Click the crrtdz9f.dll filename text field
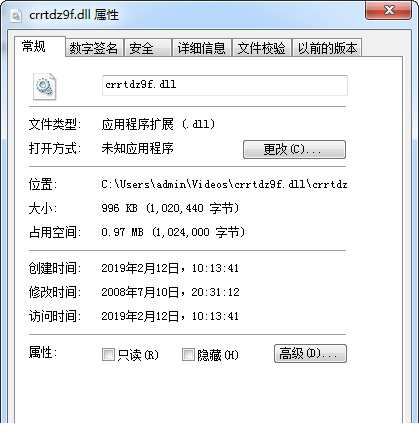 click(225, 85)
